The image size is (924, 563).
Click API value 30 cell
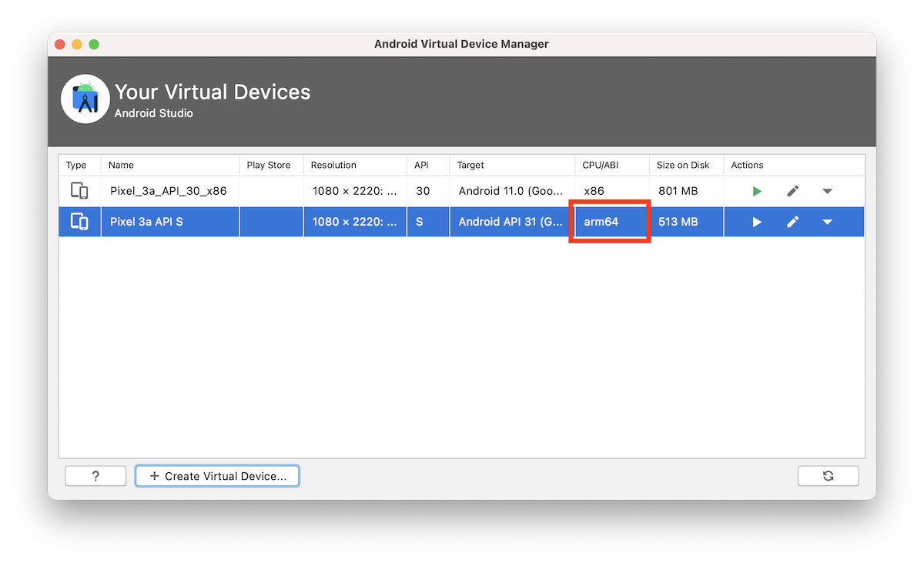(428, 191)
